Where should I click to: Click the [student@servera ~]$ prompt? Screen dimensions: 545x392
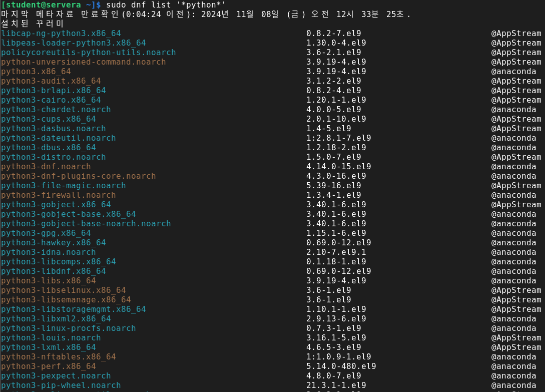[x=51, y=5]
